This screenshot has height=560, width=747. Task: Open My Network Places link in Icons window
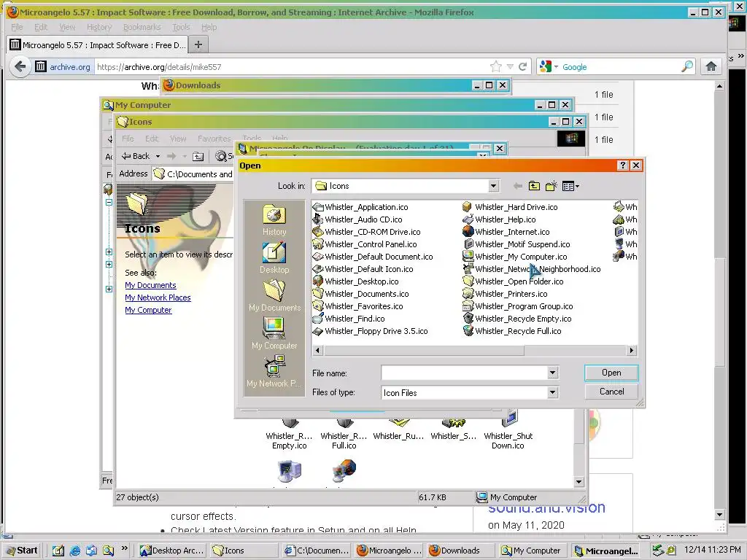click(x=158, y=297)
